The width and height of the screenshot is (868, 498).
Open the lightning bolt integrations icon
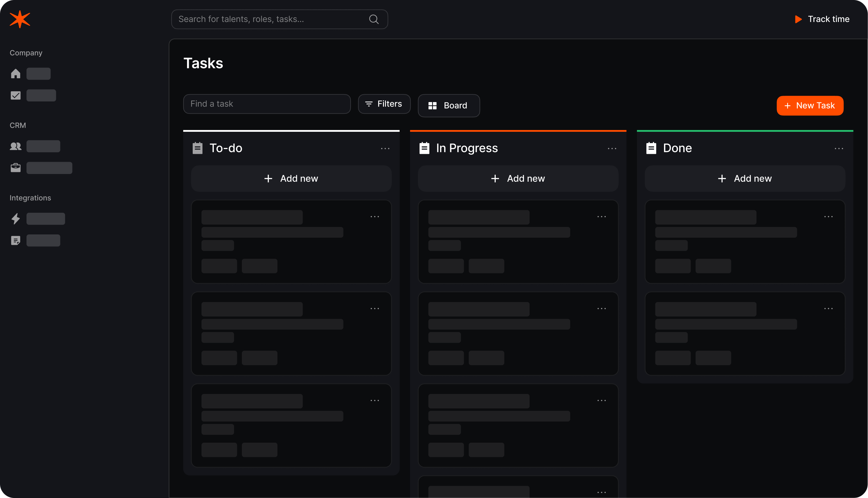coord(15,219)
